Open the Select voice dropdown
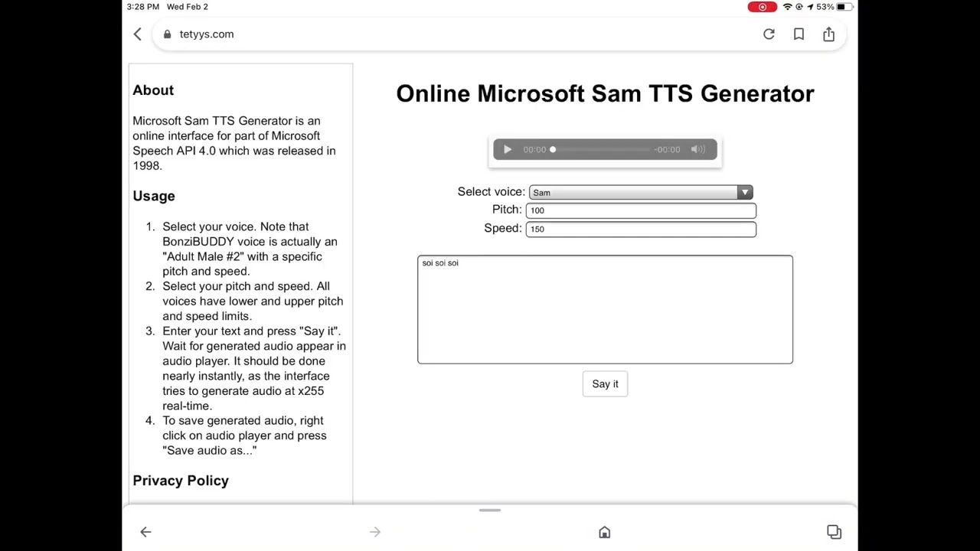The height and width of the screenshot is (551, 980). click(641, 192)
